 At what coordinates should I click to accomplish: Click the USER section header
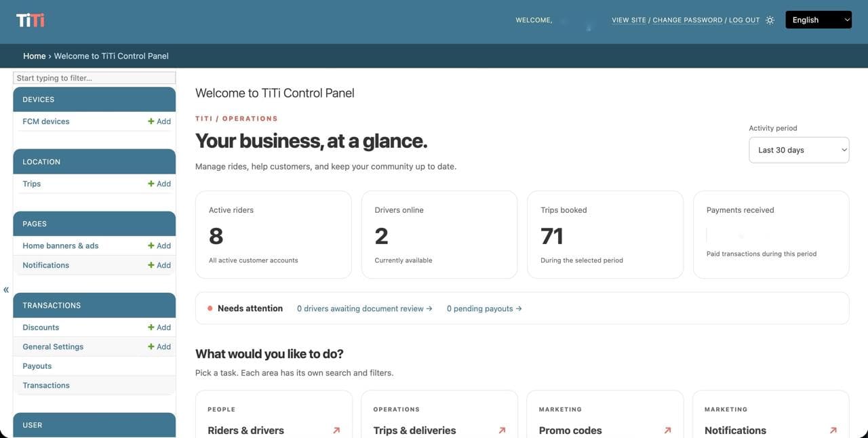94,425
